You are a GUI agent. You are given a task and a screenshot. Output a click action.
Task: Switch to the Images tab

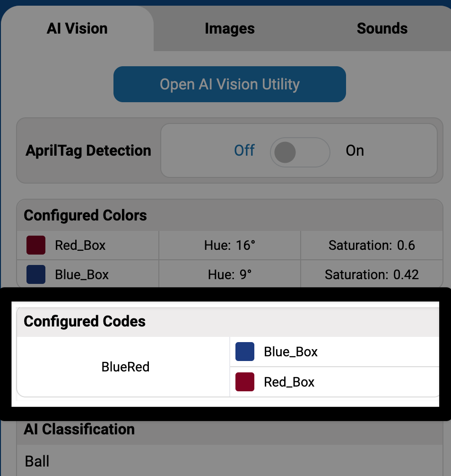click(x=229, y=28)
